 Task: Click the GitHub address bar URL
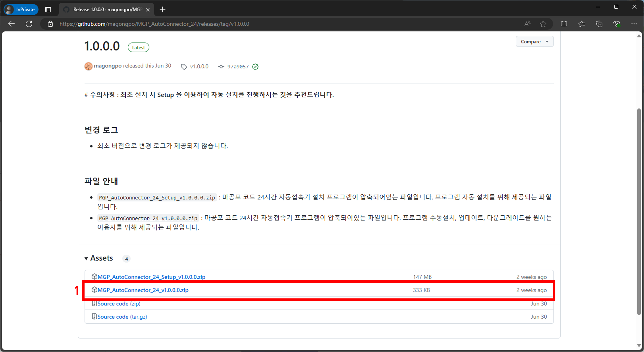click(154, 24)
